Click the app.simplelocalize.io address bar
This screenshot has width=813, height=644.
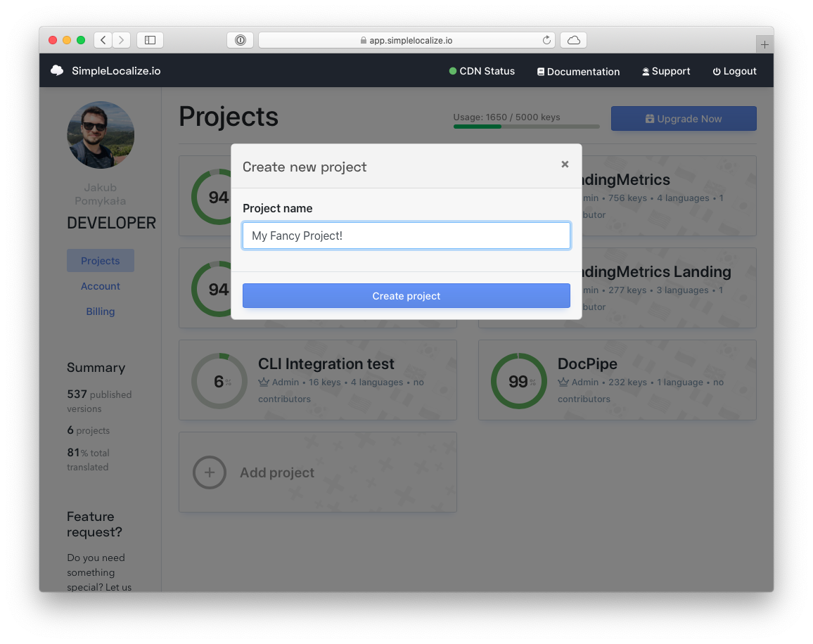pyautogui.click(x=406, y=40)
